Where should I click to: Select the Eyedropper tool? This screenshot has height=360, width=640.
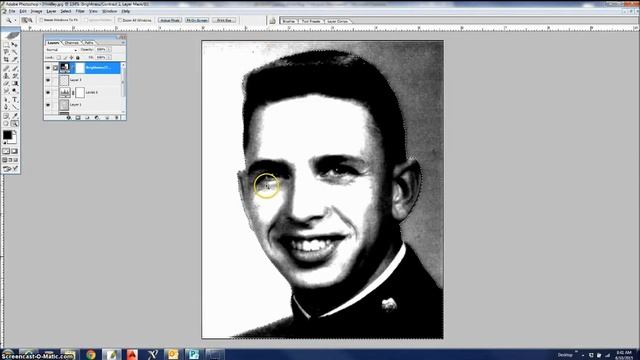(14, 116)
